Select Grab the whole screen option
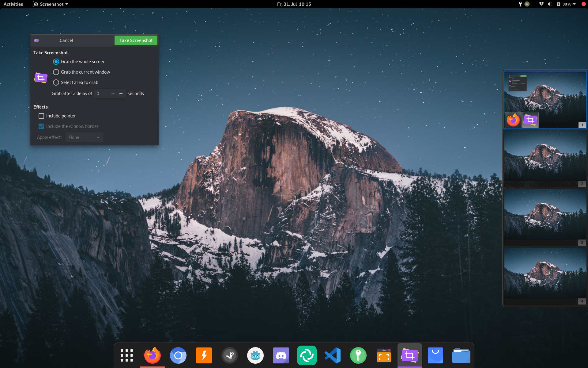 56,62
